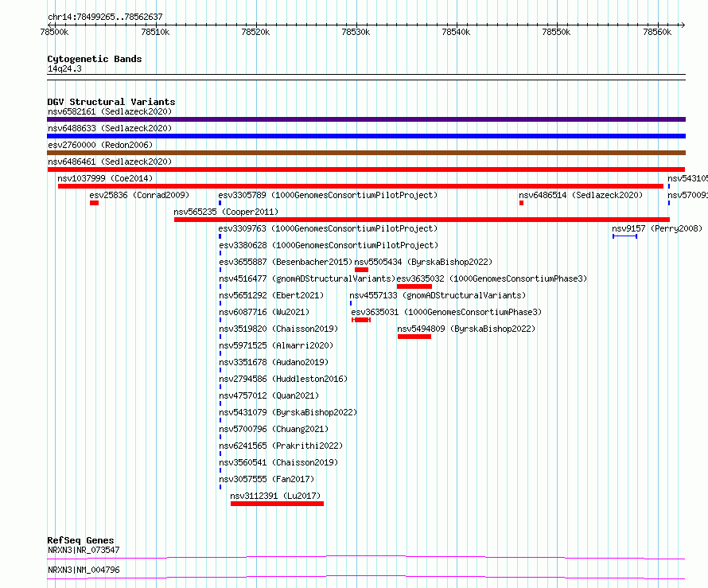Screen dimensions: 708x588
Task: Open the nsv6087716 (Wu2021) label
Action: (264, 312)
